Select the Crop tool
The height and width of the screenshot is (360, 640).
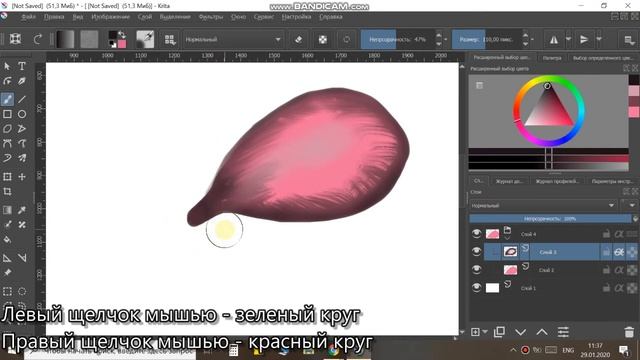(x=7, y=191)
